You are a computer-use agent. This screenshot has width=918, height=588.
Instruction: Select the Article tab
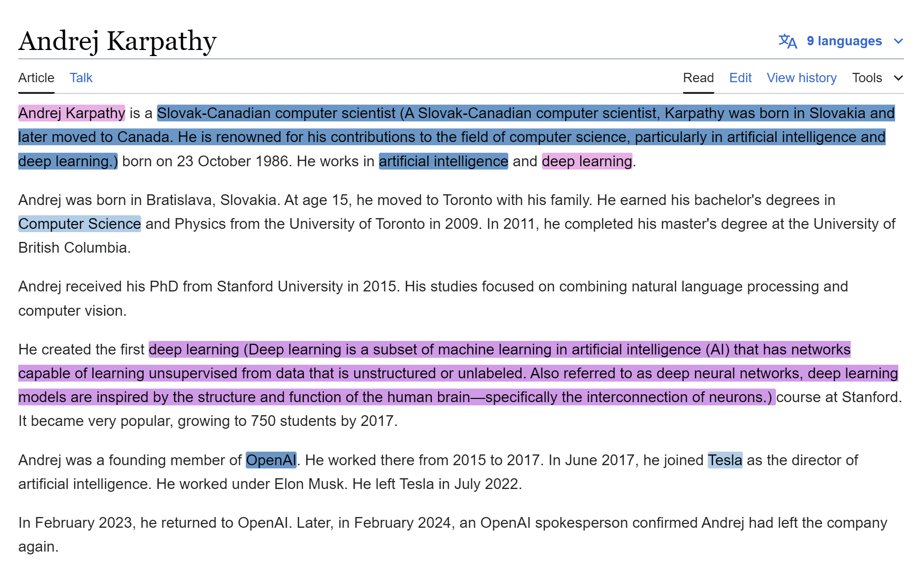pyautogui.click(x=36, y=78)
